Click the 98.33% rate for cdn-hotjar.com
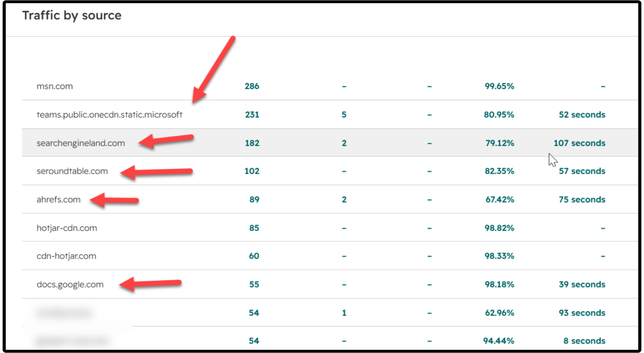This screenshot has height=353, width=644. pyautogui.click(x=499, y=256)
